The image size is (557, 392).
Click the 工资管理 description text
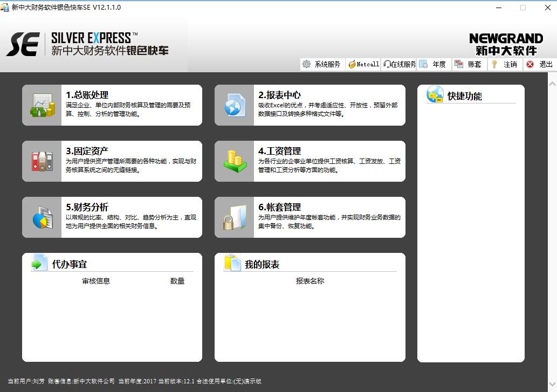(329, 166)
